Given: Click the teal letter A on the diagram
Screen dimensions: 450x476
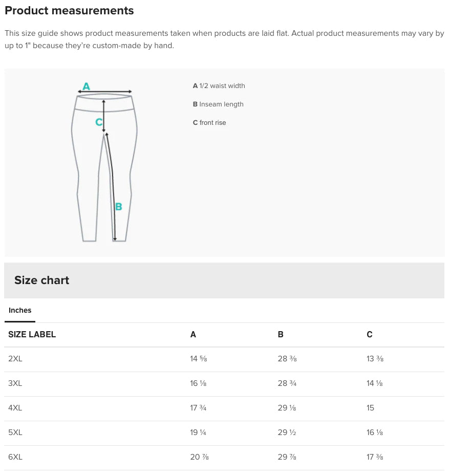Looking at the screenshot, I should pyautogui.click(x=86, y=86).
